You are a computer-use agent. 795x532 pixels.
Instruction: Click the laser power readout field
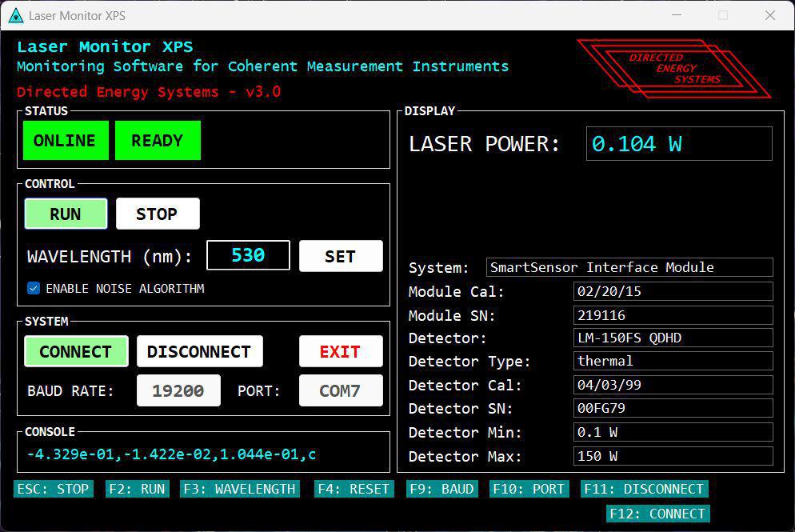(x=678, y=144)
